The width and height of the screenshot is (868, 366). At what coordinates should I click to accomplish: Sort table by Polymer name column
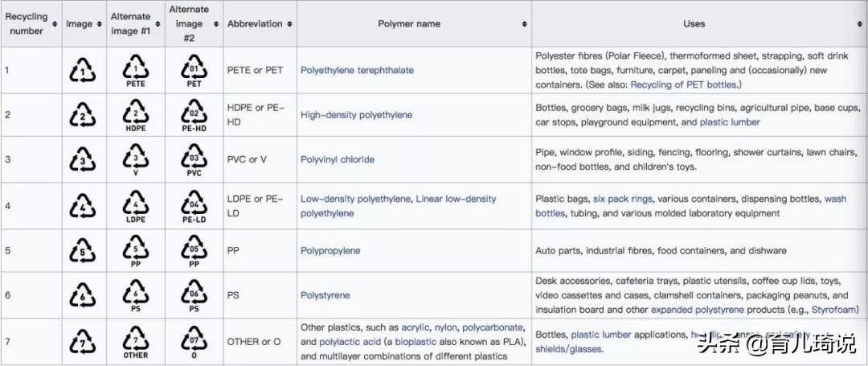pyautogui.click(x=525, y=24)
